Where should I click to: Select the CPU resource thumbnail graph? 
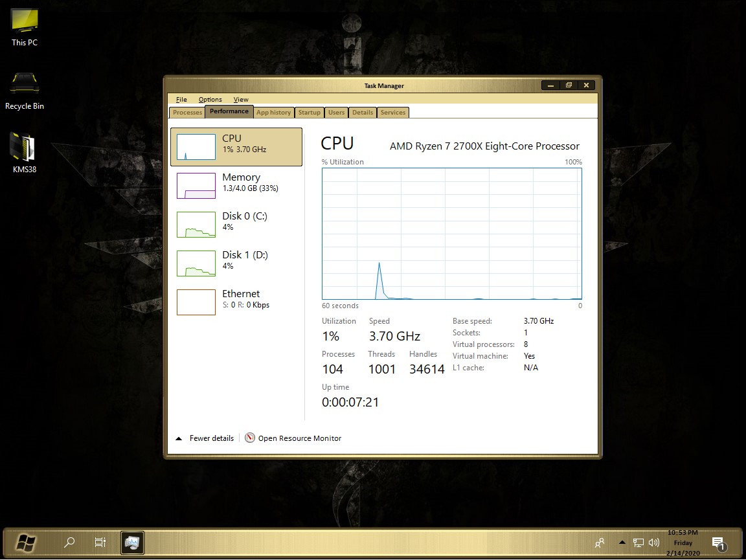tap(196, 146)
